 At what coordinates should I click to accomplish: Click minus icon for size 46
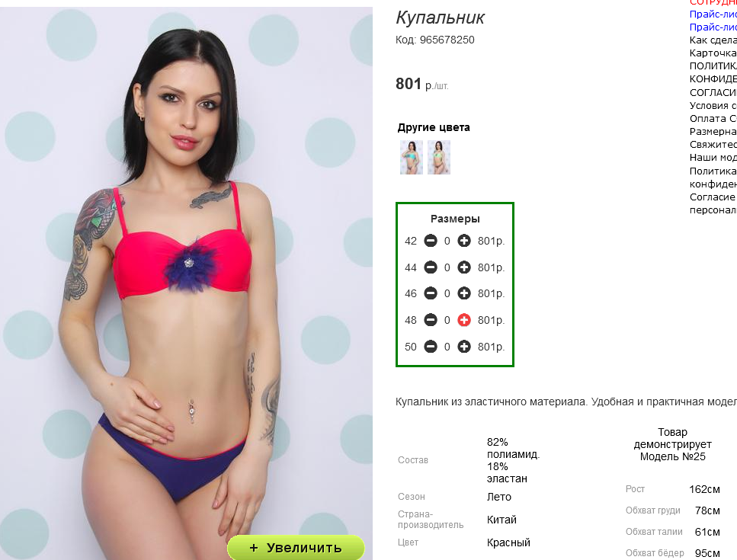(431, 293)
